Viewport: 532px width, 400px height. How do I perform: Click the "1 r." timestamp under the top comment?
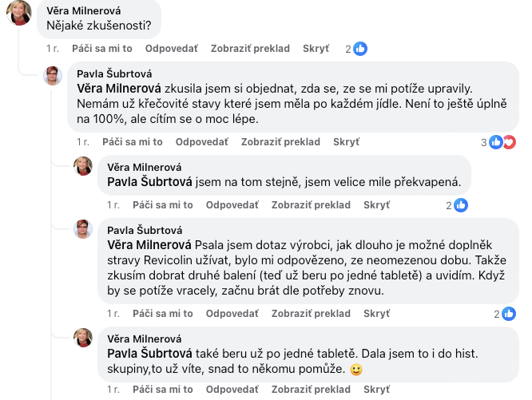tap(53, 49)
